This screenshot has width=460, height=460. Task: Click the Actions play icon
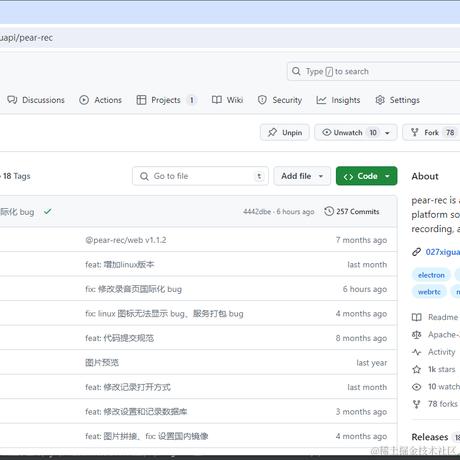pos(84,100)
